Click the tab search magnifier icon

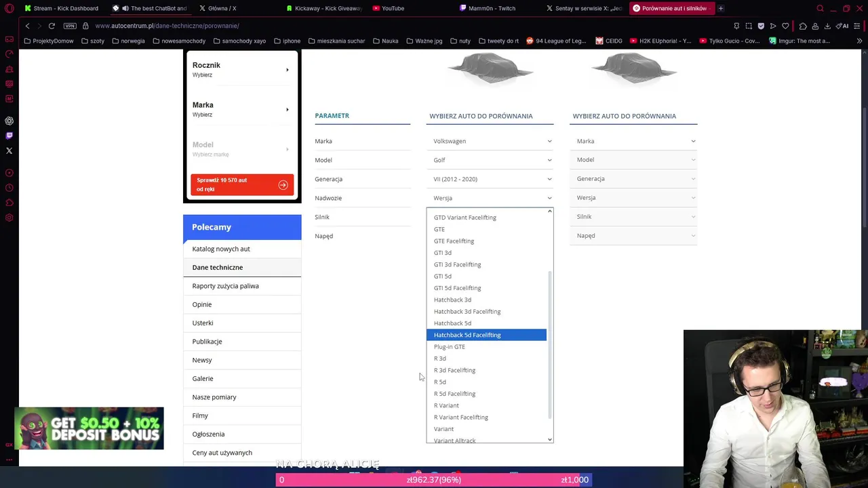click(820, 8)
